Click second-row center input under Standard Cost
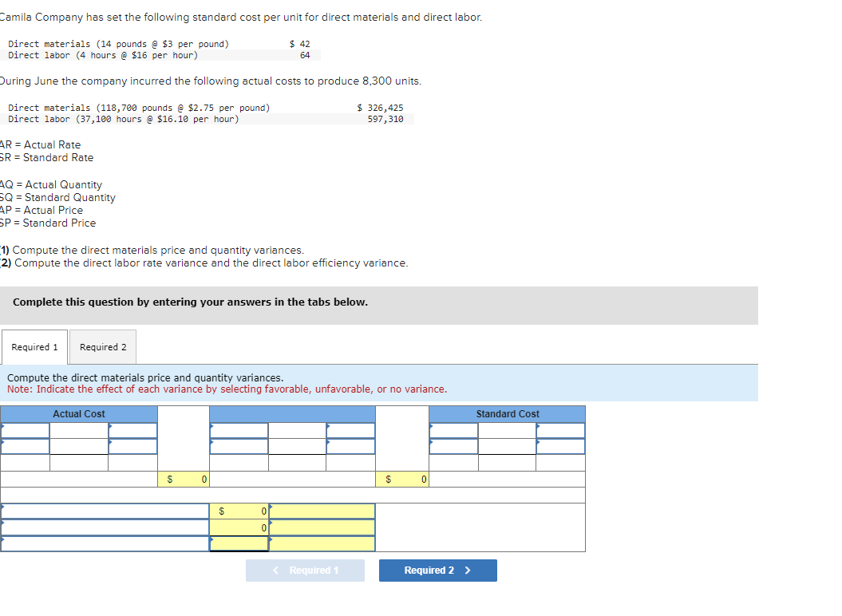Screen dimensions: 842x616 tap(507, 446)
